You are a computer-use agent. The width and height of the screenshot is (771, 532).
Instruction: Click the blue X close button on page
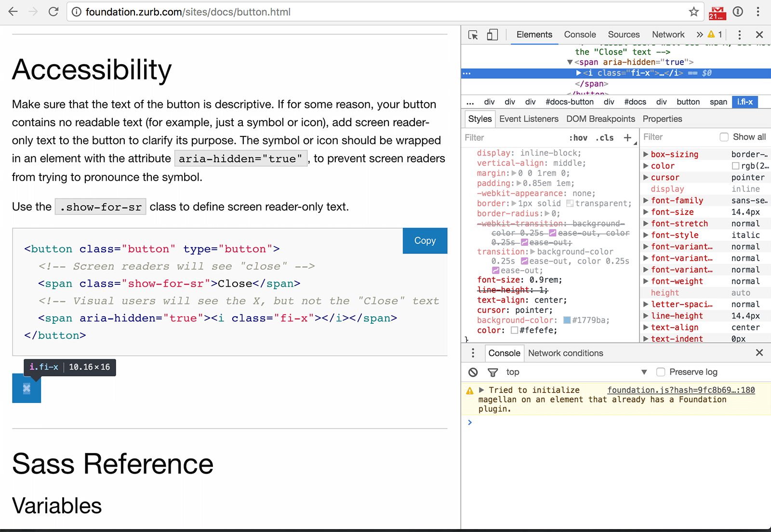(27, 388)
